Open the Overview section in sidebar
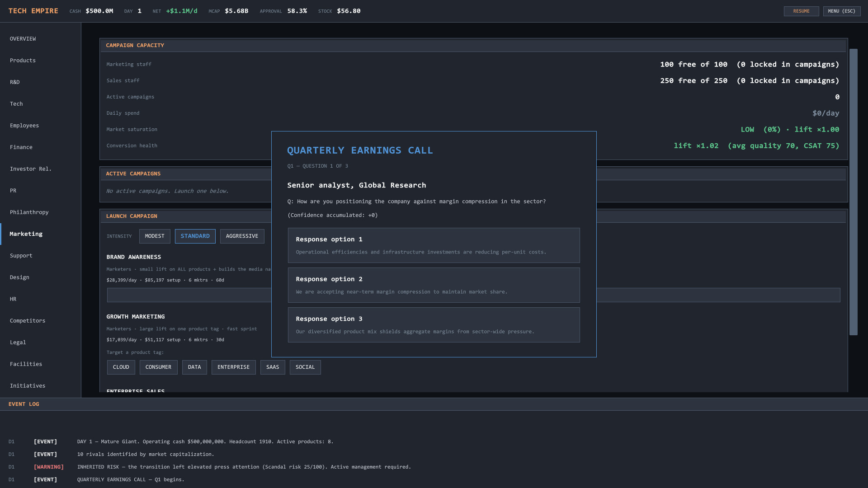The height and width of the screenshot is (488, 868). pos(41,39)
